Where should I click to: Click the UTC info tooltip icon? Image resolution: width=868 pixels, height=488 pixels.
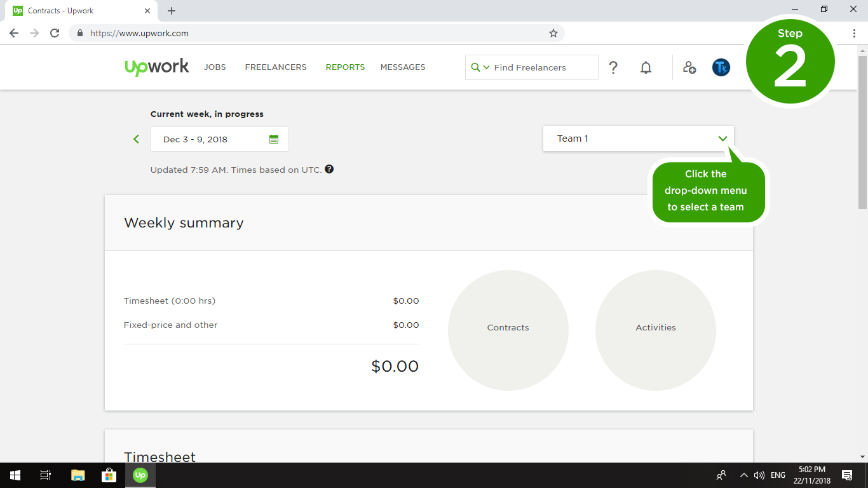point(329,170)
